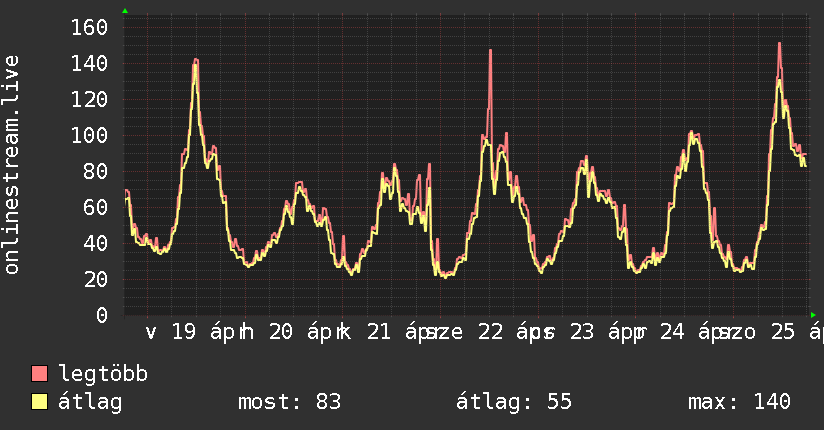The height and width of the screenshot is (430, 824).
Task: Click the y-axis label 20
Action: pos(96,279)
